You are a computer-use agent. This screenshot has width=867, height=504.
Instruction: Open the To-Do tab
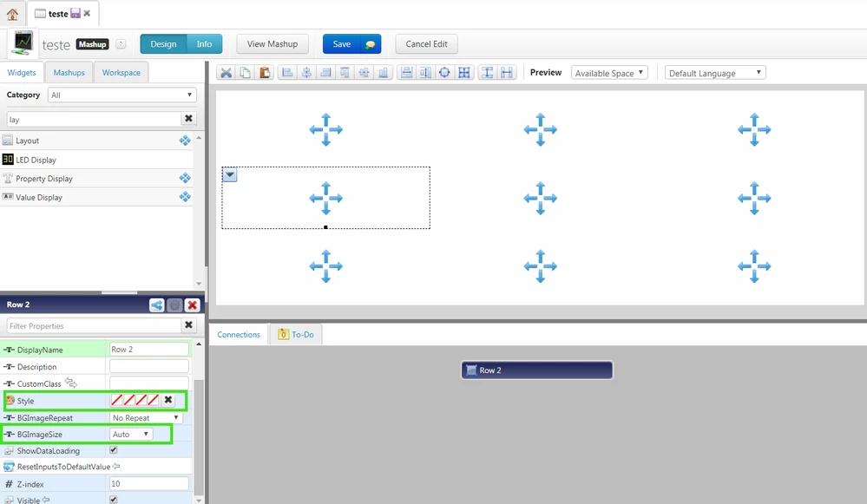[296, 334]
